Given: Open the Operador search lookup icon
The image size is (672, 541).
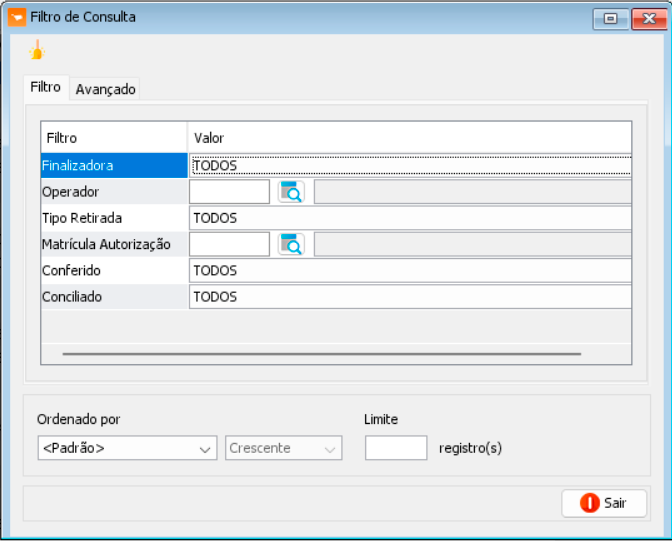Looking at the screenshot, I should (291, 192).
